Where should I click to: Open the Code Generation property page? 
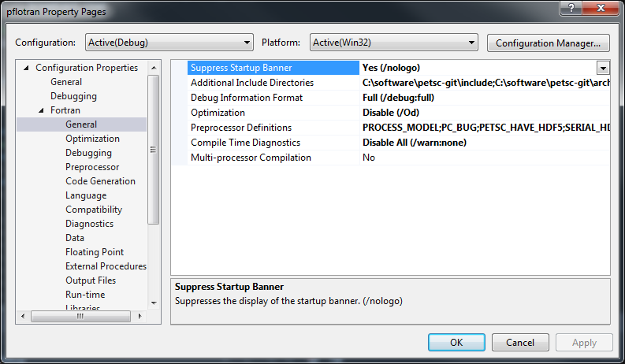(100, 181)
